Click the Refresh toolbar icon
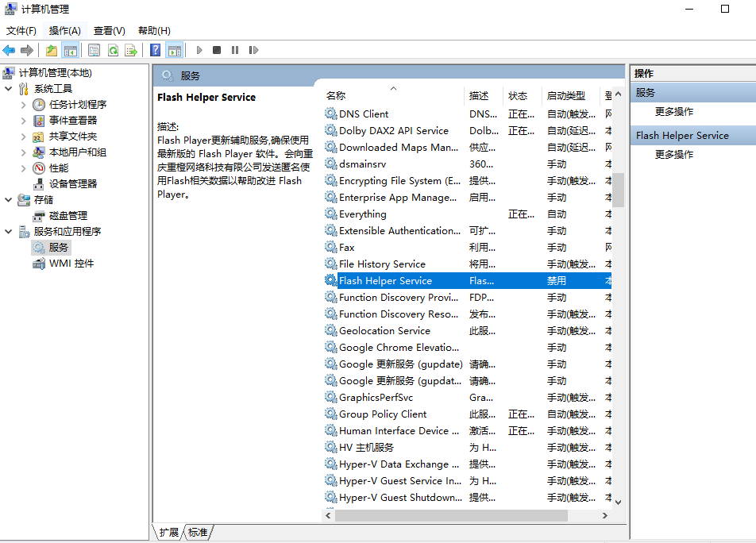The width and height of the screenshot is (756, 543). point(113,50)
